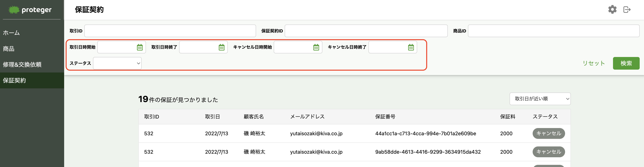644x167 pixels.
Task: Click the green 検索 button
Action: pyautogui.click(x=626, y=63)
